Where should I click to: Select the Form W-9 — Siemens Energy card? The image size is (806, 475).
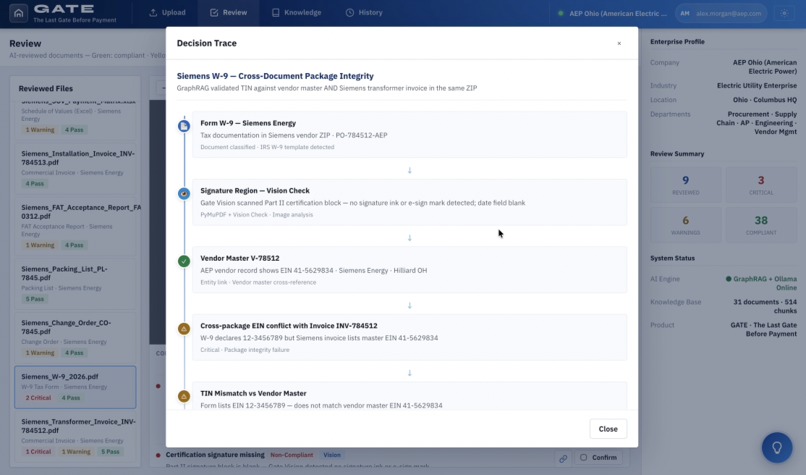tap(410, 135)
